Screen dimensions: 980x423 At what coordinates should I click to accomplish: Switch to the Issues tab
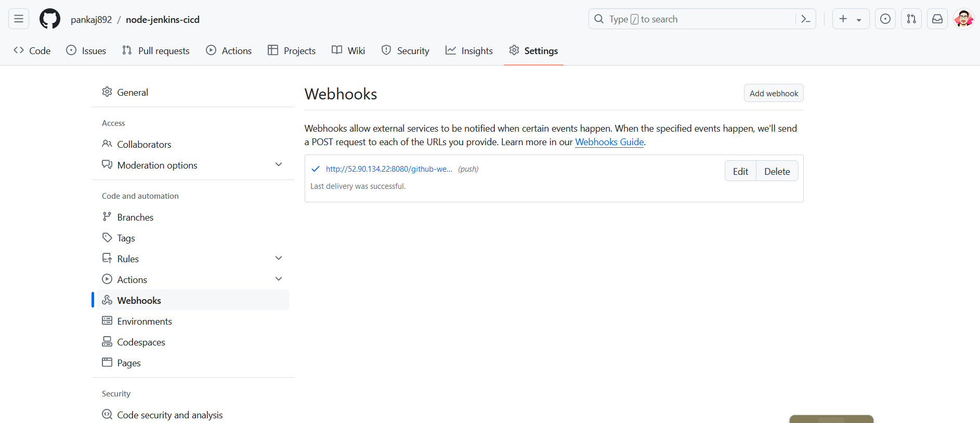point(86,50)
